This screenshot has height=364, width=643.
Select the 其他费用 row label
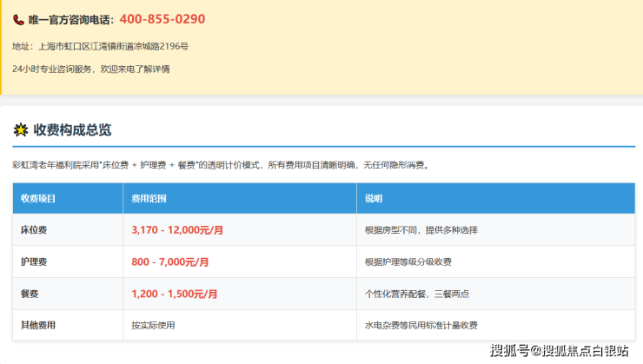[38, 325]
